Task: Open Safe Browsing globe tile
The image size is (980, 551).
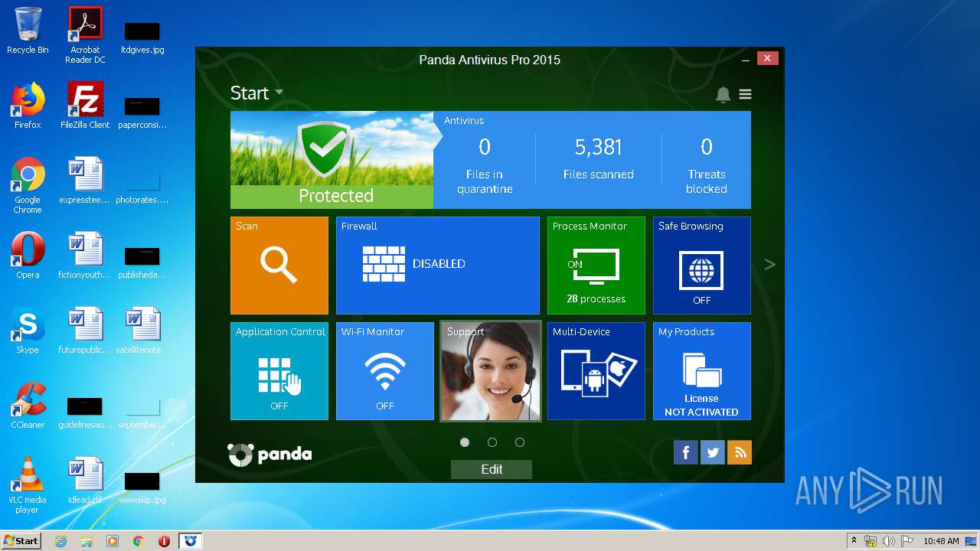Action: [702, 266]
